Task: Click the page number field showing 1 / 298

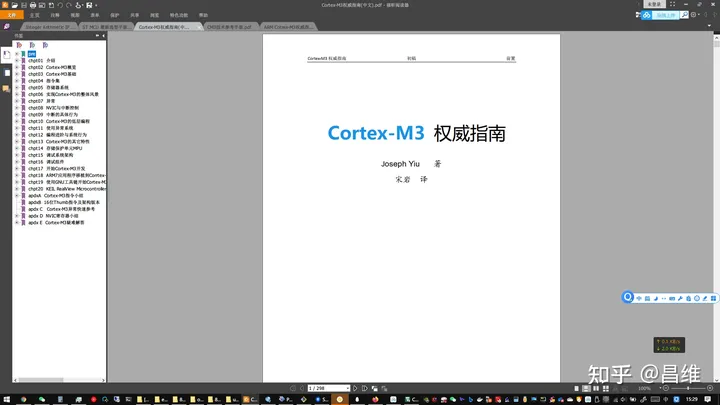Action: pos(328,388)
